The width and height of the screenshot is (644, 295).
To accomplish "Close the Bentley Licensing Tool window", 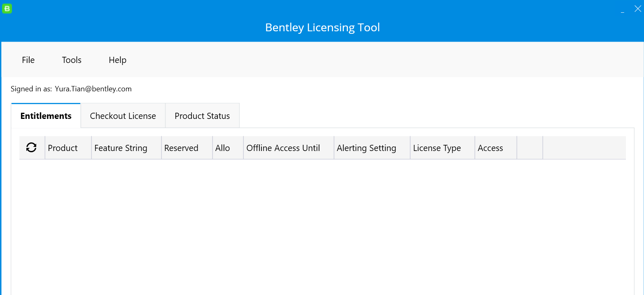I will tap(637, 9).
